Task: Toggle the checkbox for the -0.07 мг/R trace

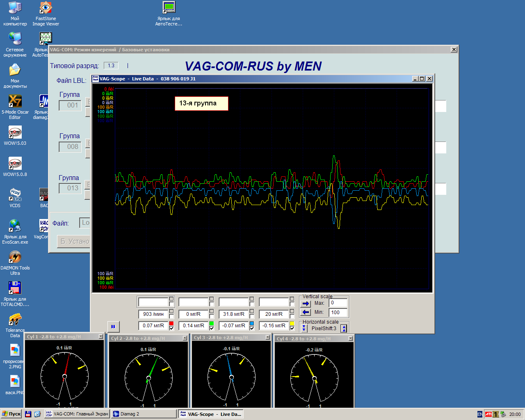Action: pos(252,329)
